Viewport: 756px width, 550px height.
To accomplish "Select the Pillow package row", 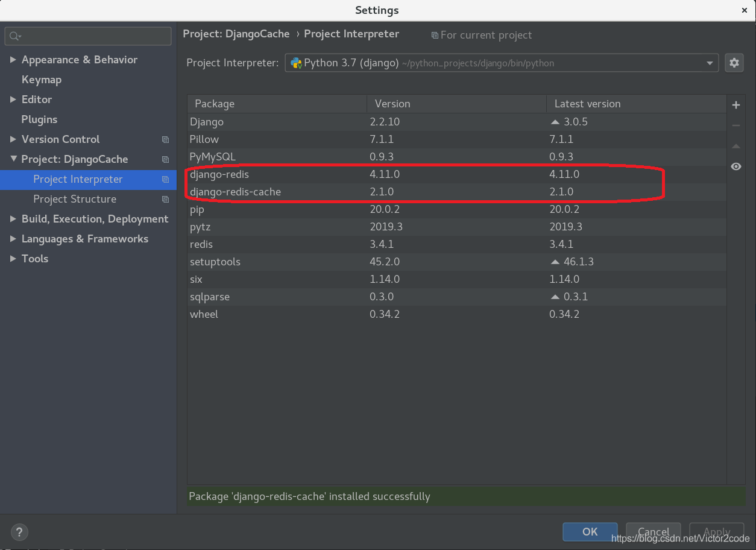I will click(456, 139).
